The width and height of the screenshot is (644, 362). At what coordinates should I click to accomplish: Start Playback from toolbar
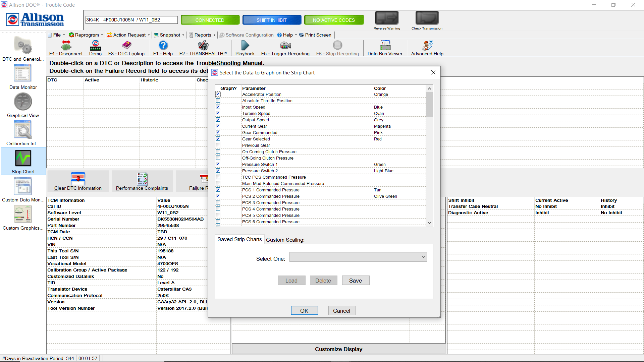pos(245,46)
